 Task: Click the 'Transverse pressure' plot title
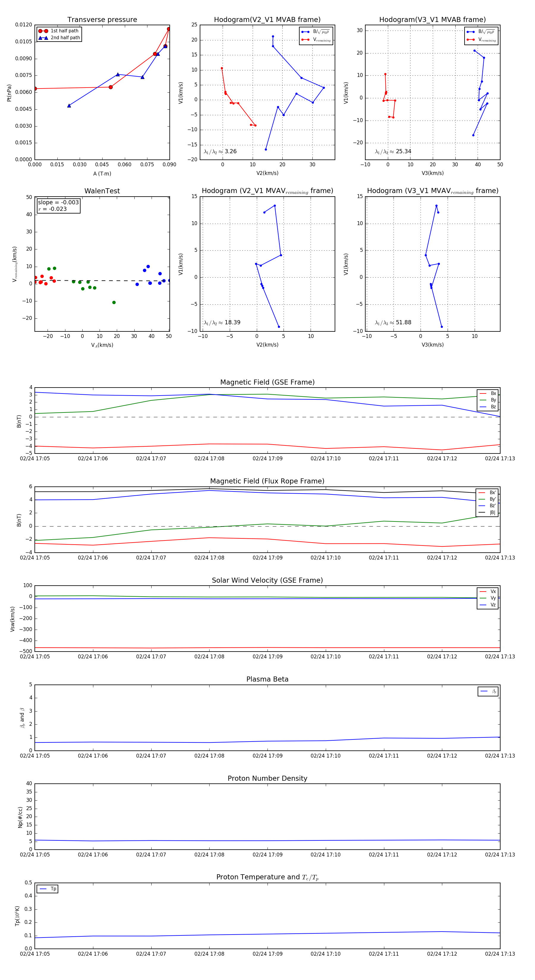pyautogui.click(x=102, y=20)
